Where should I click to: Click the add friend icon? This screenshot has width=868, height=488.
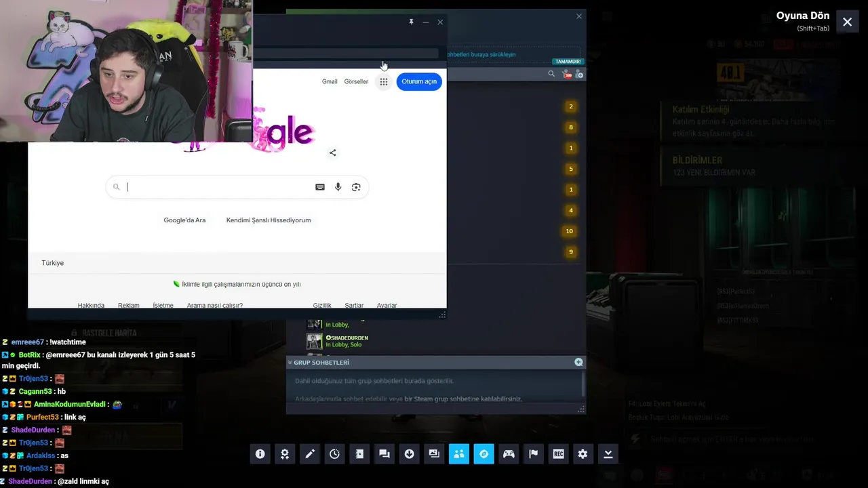click(x=579, y=74)
